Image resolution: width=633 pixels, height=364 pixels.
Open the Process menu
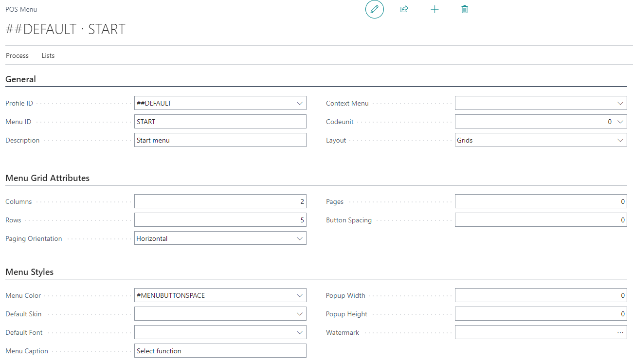[17, 55]
